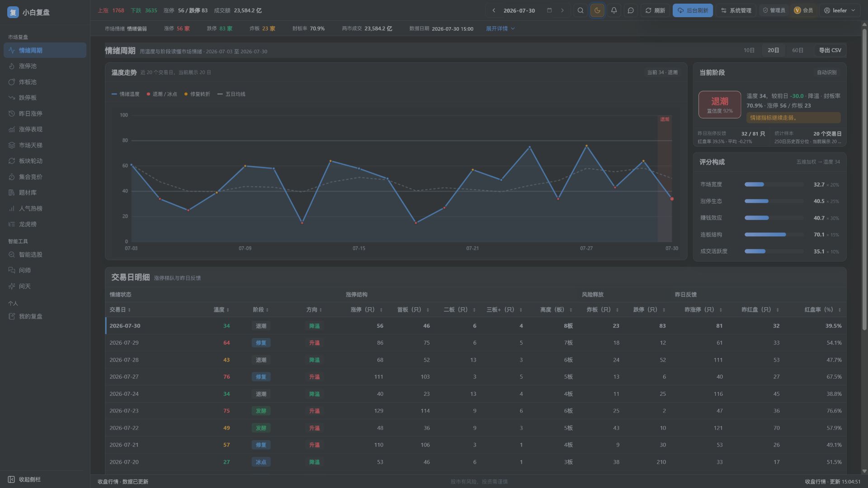Open leefer user dropdown

840,10
